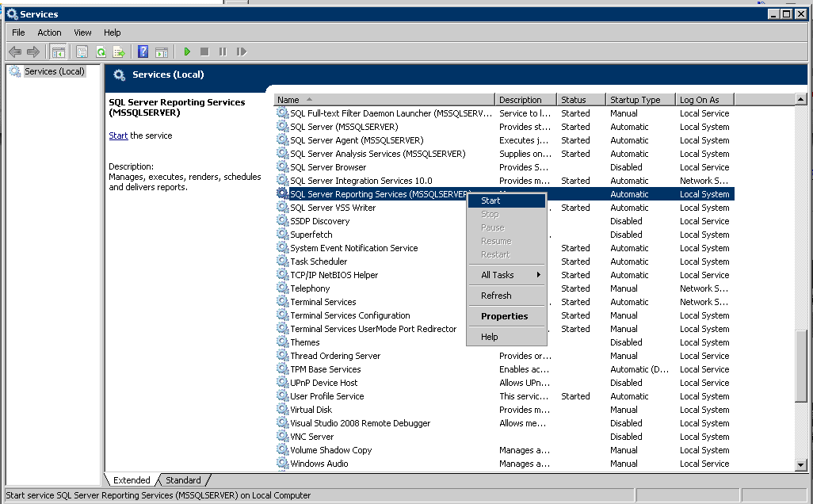Switch to the Standard tab
The width and height of the screenshot is (813, 504).
tap(183, 480)
